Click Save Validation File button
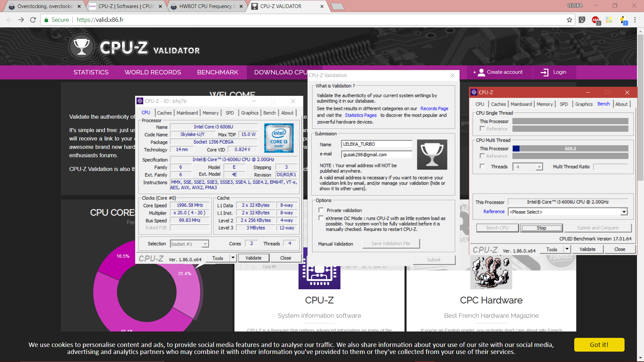This screenshot has width=644, height=362. coord(391,244)
